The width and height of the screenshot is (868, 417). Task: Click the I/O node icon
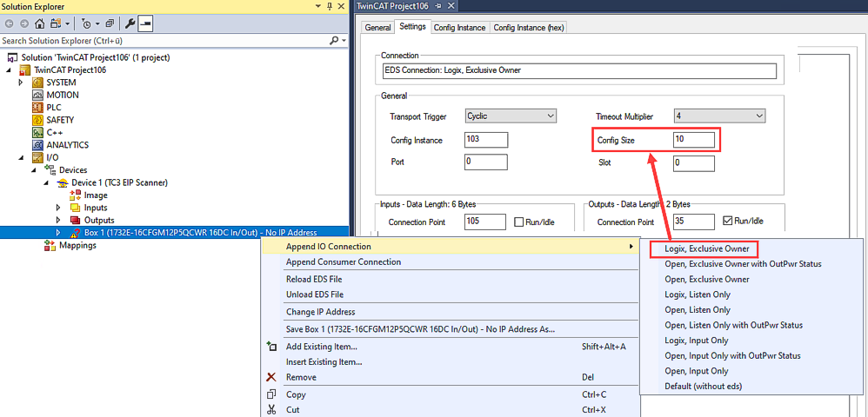37,157
